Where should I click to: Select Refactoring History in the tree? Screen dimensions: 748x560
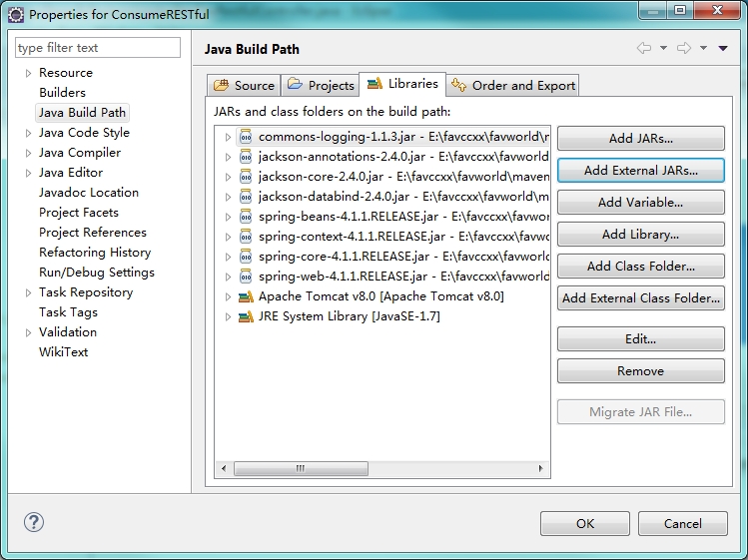[x=95, y=253]
